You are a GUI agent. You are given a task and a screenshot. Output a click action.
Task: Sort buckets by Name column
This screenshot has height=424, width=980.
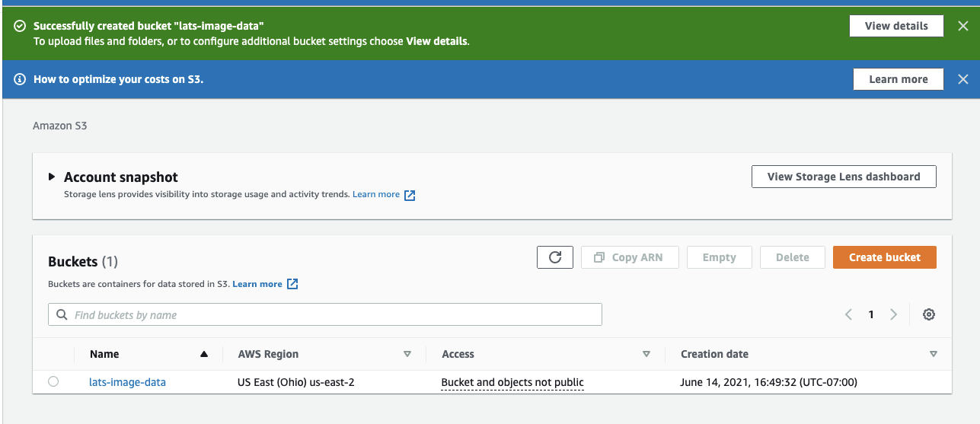(203, 354)
